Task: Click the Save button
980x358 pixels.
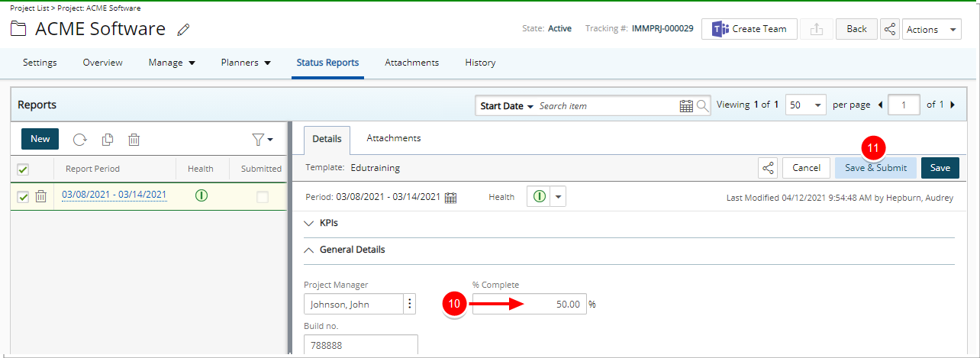Action: pos(940,168)
